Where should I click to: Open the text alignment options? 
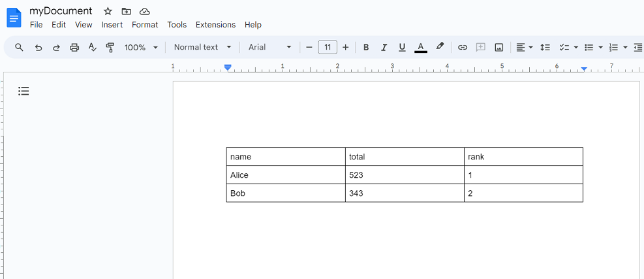point(525,47)
